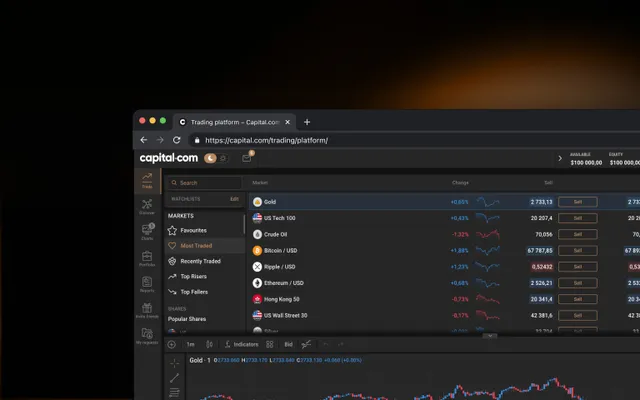
Task: Open the Discover sidebar icon
Action: pyautogui.click(x=147, y=206)
